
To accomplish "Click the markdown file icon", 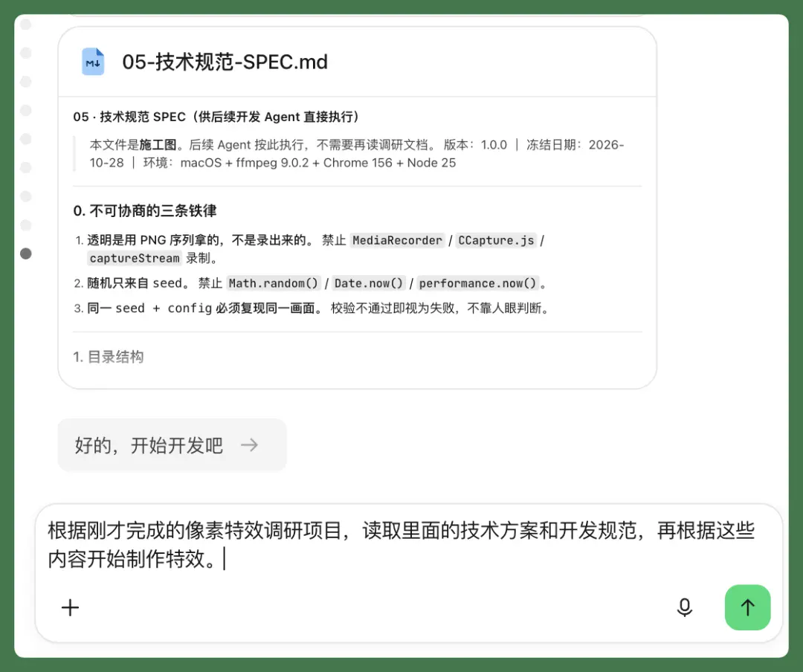I will pos(93,62).
